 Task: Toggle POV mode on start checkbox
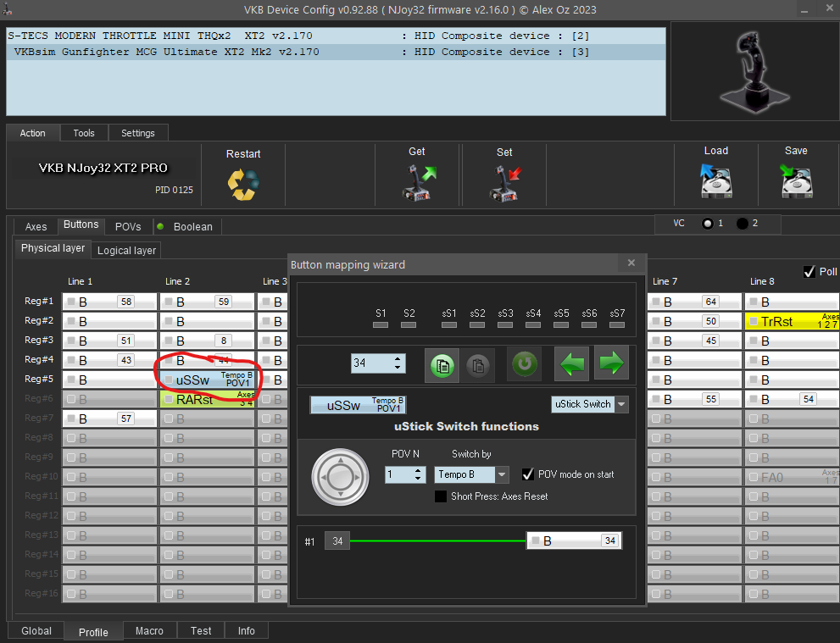point(528,474)
